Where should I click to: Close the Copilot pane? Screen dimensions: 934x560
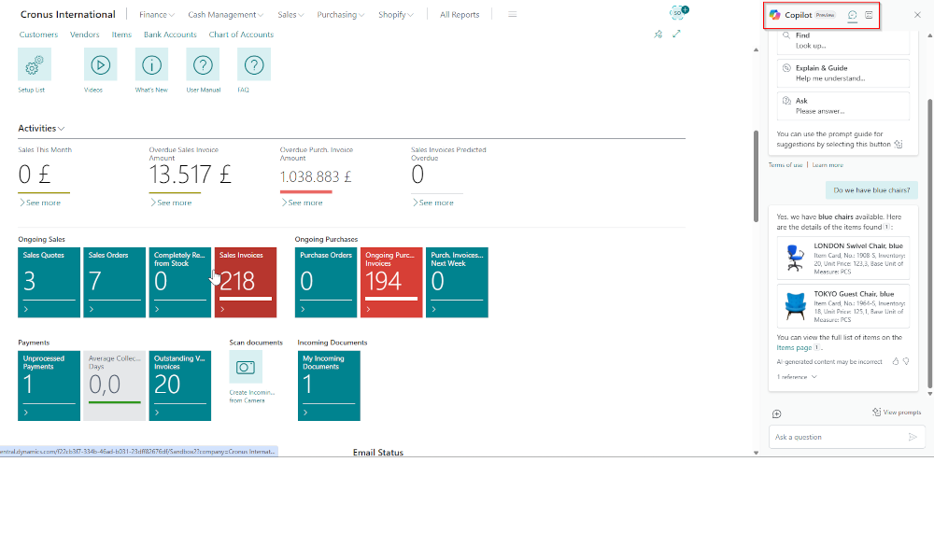(917, 15)
